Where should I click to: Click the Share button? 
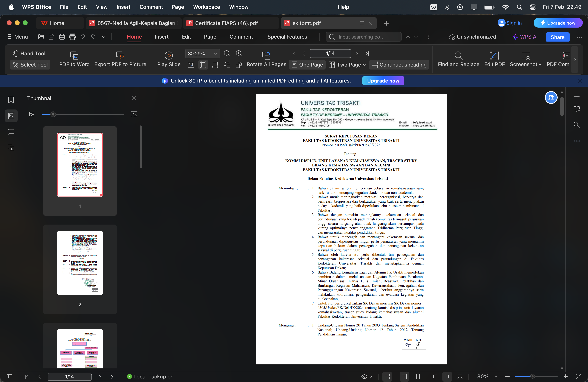557,37
